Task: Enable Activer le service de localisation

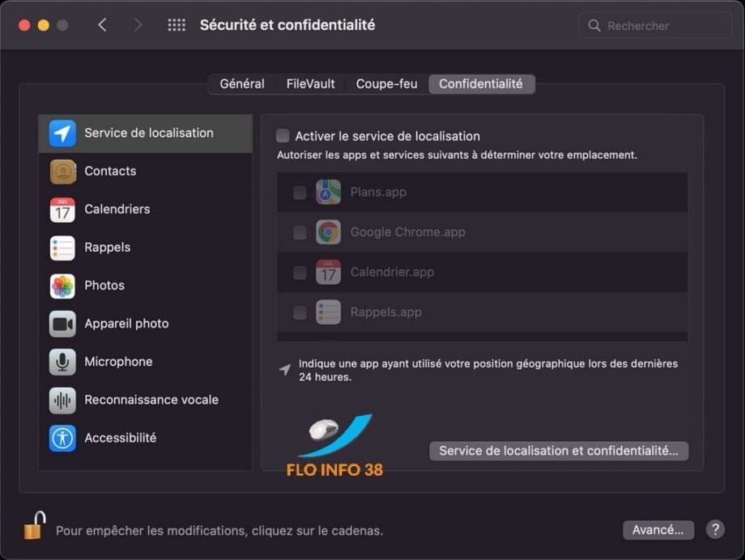Action: point(283,136)
